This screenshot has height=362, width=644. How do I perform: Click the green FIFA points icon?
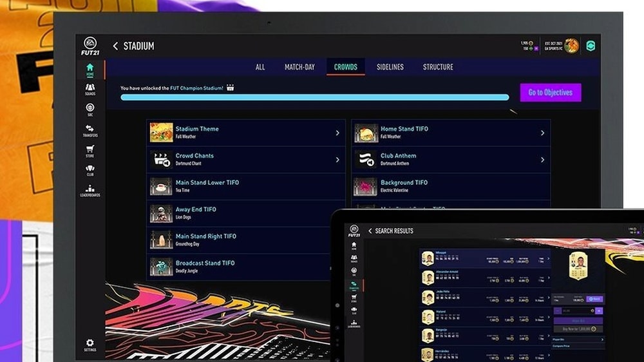pos(531,48)
